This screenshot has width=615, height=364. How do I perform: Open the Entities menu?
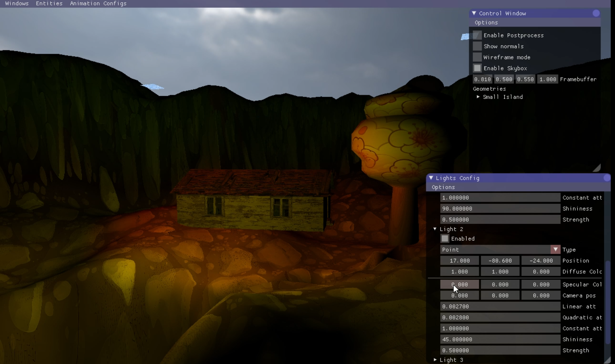point(49,3)
